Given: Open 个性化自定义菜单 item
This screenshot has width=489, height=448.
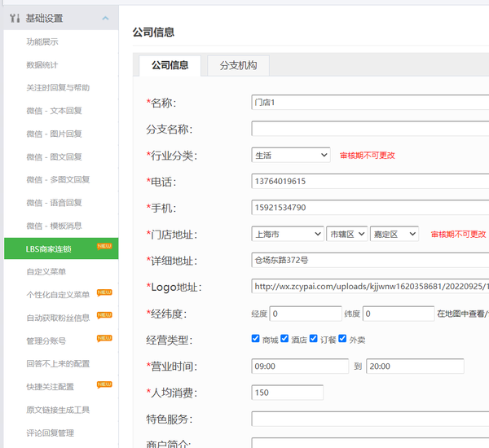Looking at the screenshot, I should [x=58, y=295].
